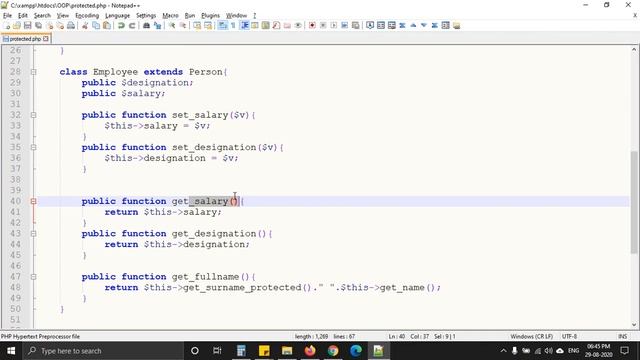Show hidden system tray icons chevron

click(503, 351)
